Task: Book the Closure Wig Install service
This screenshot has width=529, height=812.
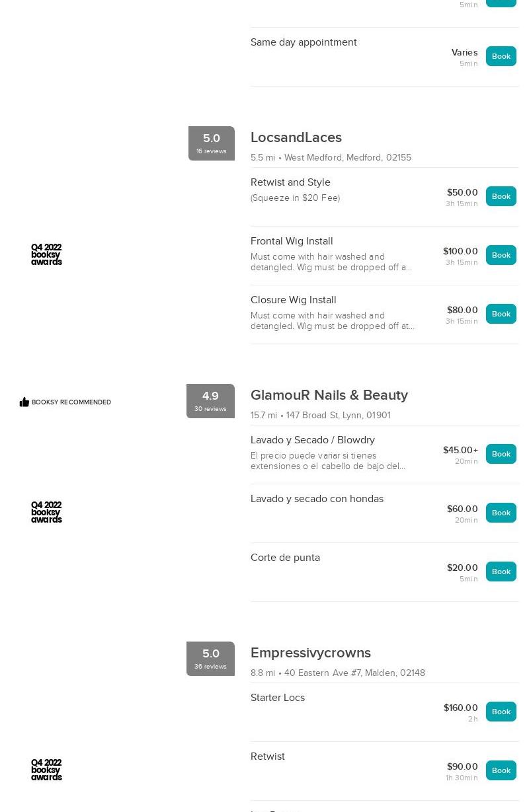Action: [x=501, y=314]
